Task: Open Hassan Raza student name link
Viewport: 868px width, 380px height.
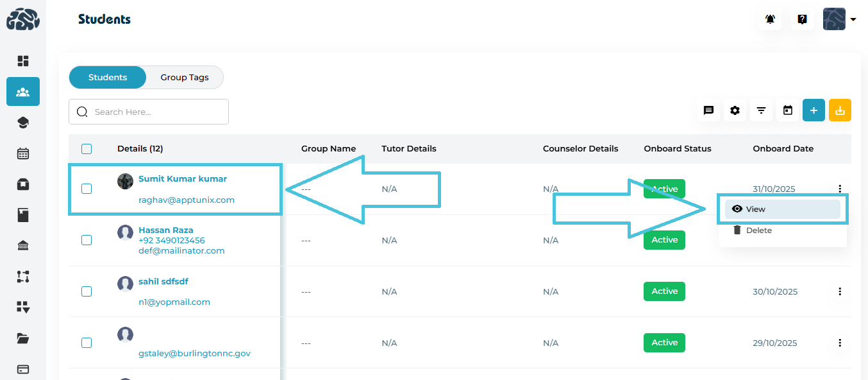Action: point(165,230)
